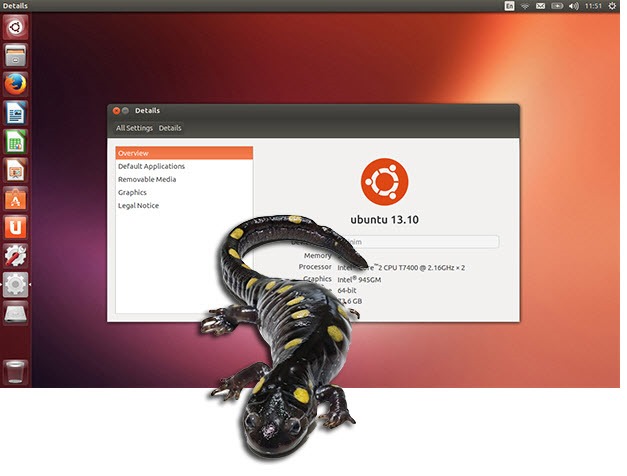Click the graphics value 'Intel 945GM'

(x=359, y=280)
